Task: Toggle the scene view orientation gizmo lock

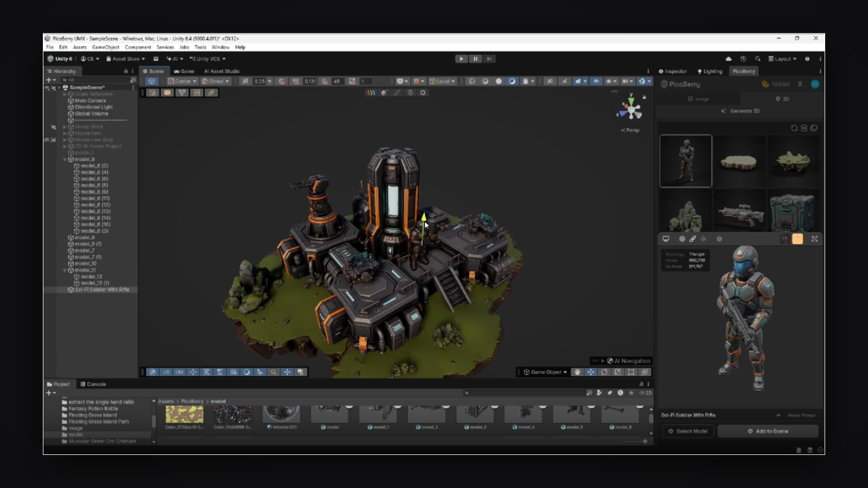Action: click(x=644, y=97)
